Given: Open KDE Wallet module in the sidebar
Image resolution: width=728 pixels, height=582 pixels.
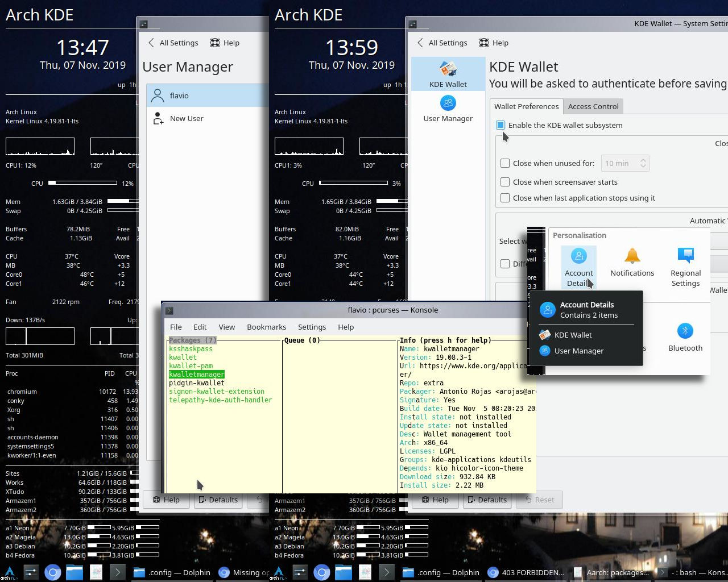Looking at the screenshot, I should tap(448, 74).
